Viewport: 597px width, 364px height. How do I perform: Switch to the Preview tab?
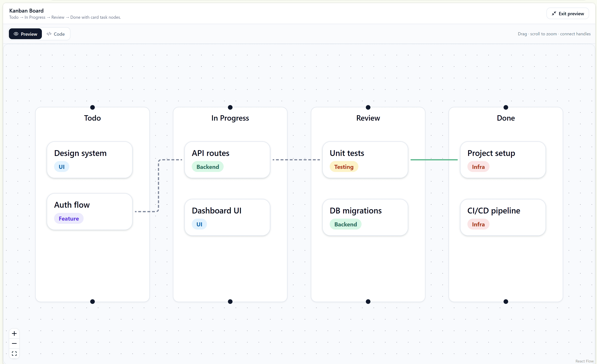click(x=25, y=34)
